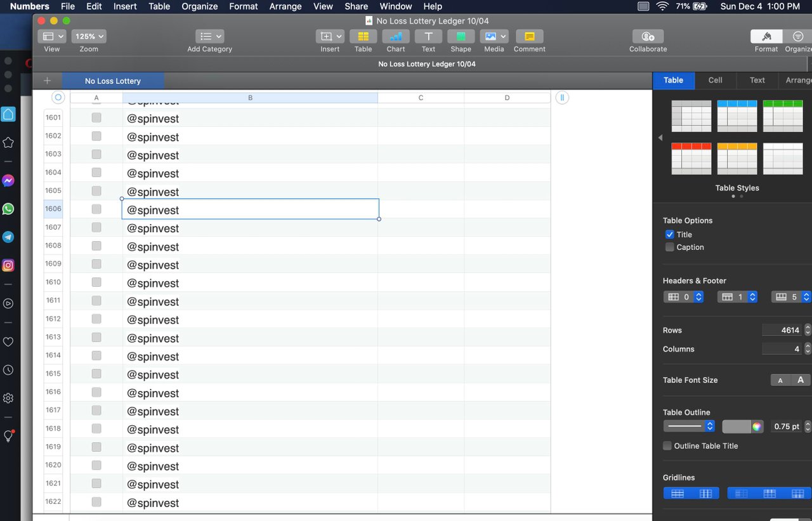
Task: Switch to the Cell tab
Action: tap(715, 81)
